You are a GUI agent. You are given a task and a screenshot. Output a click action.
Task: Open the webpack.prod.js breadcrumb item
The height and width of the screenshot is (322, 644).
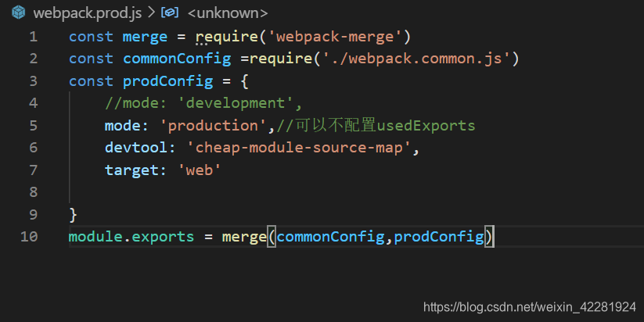point(88,13)
